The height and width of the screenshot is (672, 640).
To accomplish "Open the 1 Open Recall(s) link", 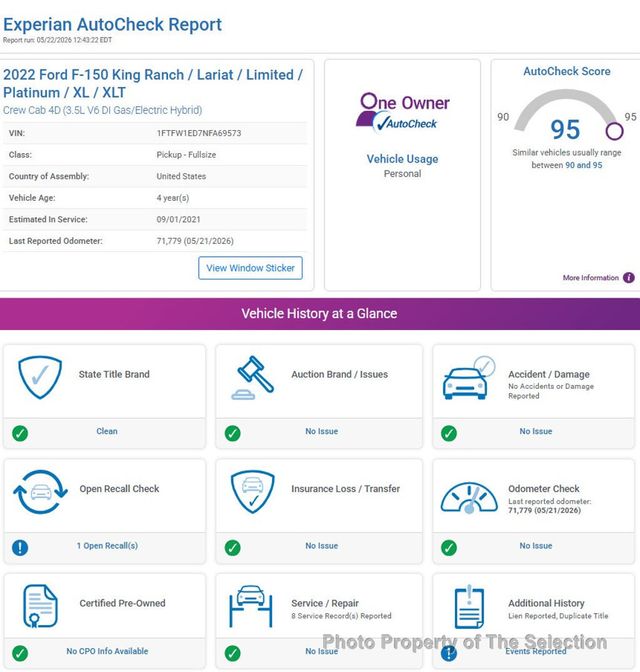I will pos(107,546).
